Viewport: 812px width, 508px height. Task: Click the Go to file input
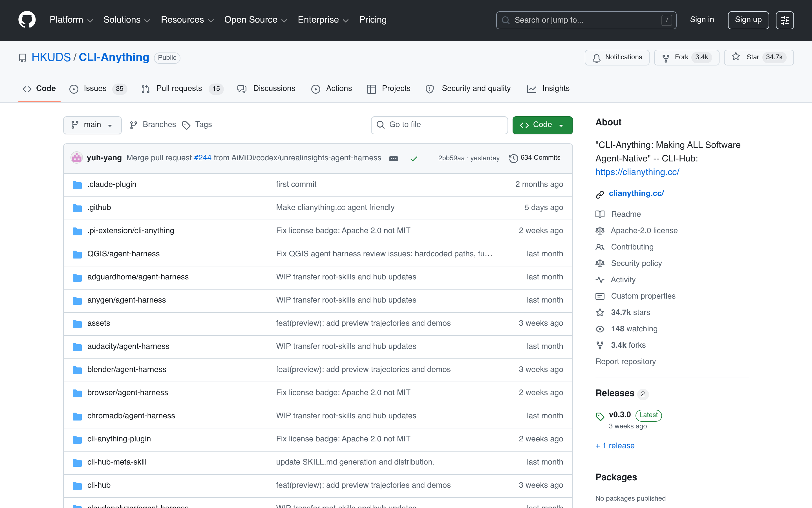[x=439, y=125]
